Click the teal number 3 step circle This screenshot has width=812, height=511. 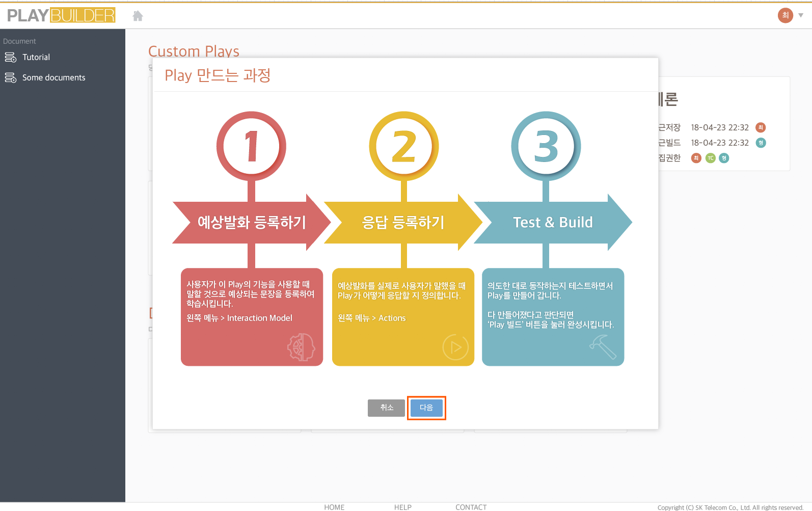coord(546,146)
